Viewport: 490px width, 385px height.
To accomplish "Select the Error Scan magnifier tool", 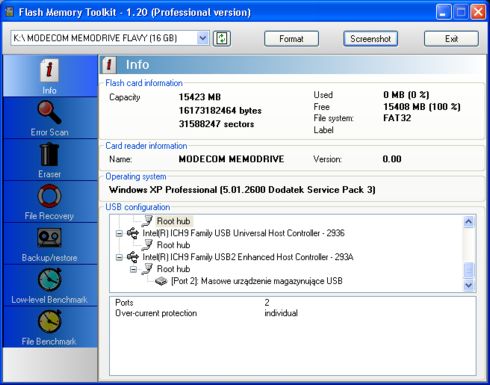I will pyautogui.click(x=50, y=118).
